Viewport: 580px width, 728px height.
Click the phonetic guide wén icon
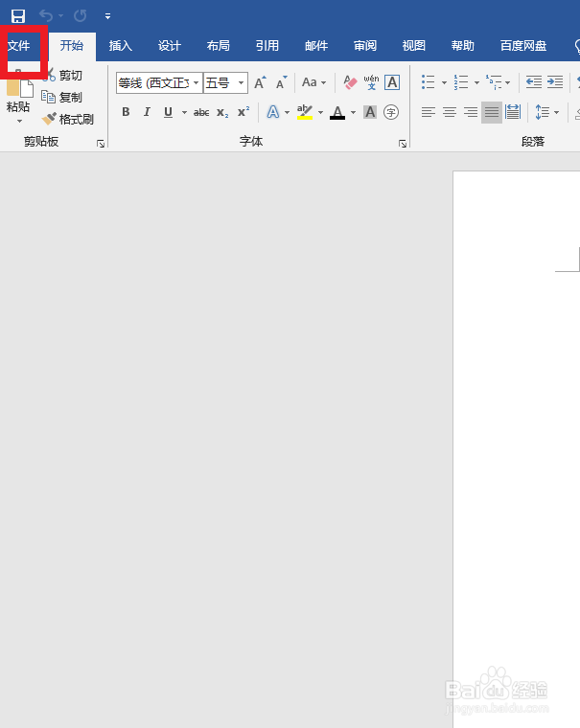(x=371, y=82)
